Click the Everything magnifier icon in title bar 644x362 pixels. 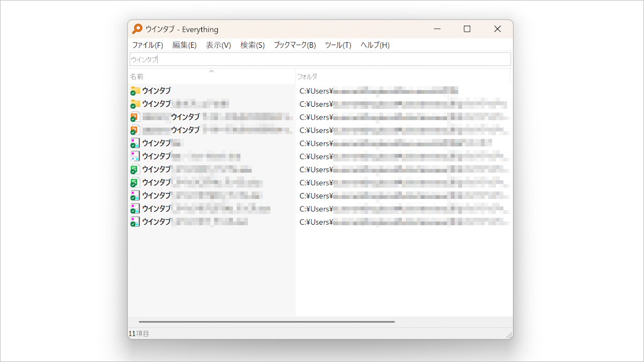(137, 29)
